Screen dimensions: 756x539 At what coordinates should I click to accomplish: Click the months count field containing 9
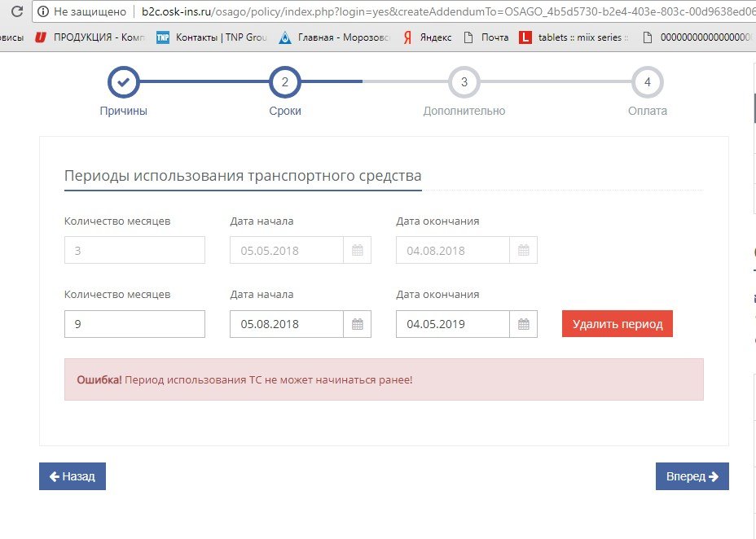(134, 324)
